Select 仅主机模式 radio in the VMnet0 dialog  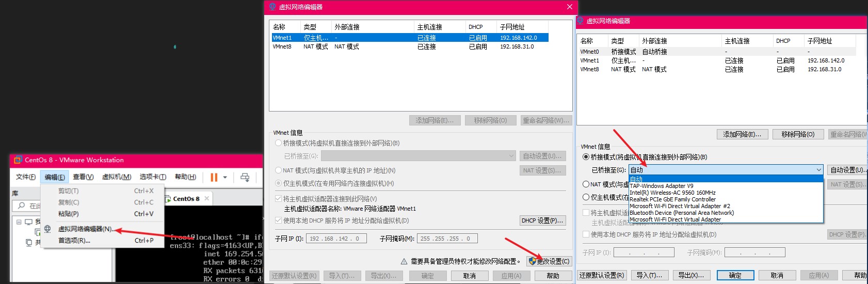coord(586,197)
